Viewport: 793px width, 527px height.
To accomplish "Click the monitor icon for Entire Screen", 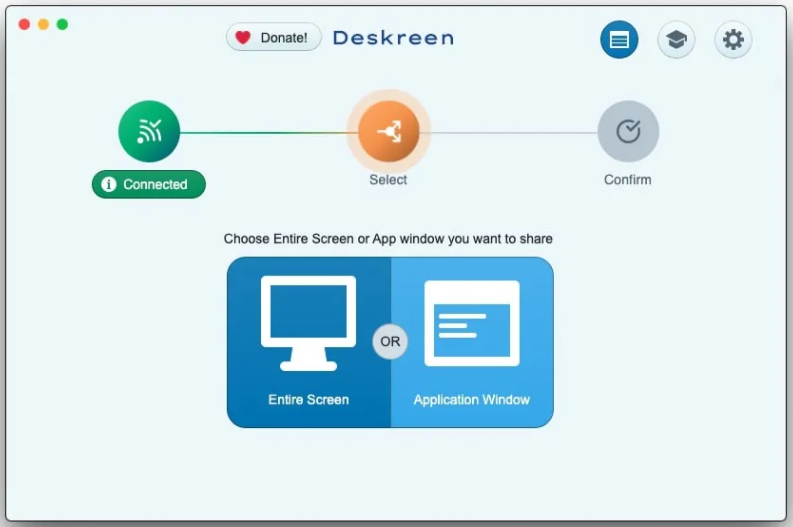I will pyautogui.click(x=309, y=323).
